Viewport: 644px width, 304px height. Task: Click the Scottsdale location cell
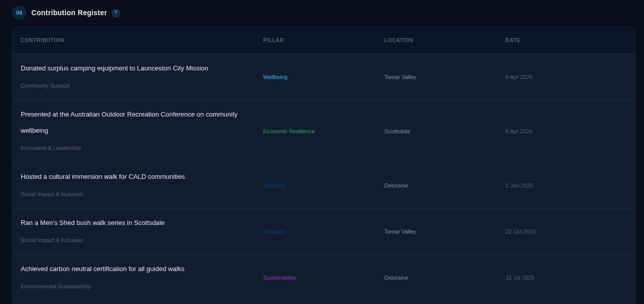(397, 131)
